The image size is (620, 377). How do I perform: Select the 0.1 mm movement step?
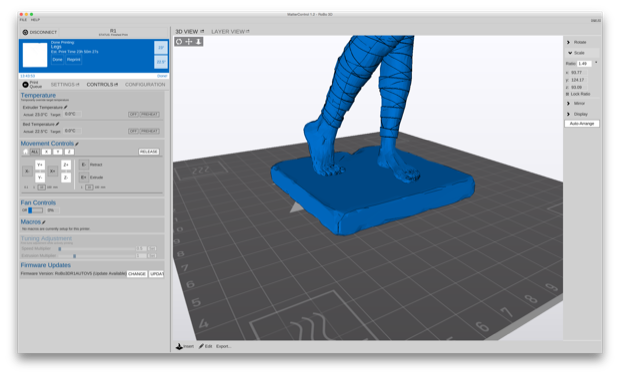point(26,187)
